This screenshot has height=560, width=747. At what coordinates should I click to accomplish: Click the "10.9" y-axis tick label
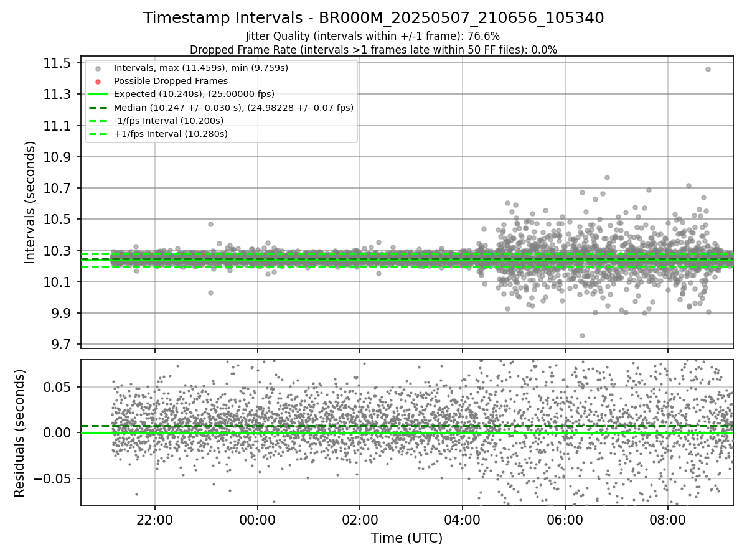tap(57, 157)
